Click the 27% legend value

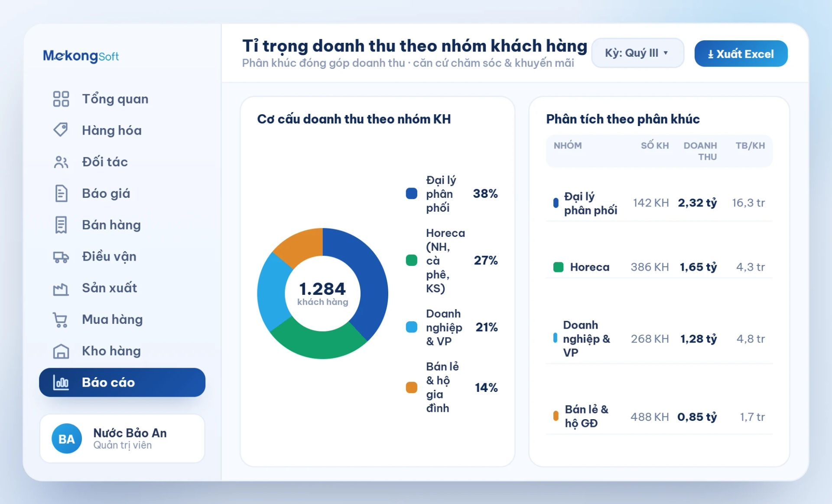click(486, 260)
